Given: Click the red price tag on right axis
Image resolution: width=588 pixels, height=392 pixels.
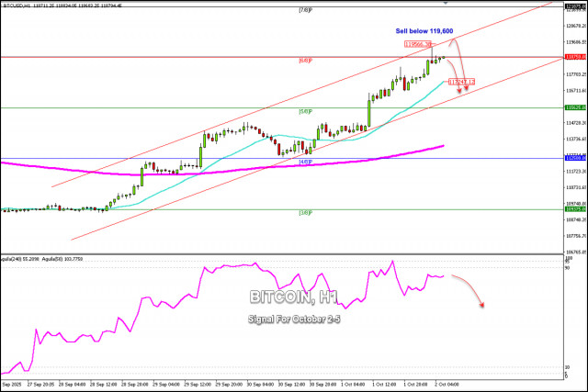Looking at the screenshot, I should [x=575, y=57].
